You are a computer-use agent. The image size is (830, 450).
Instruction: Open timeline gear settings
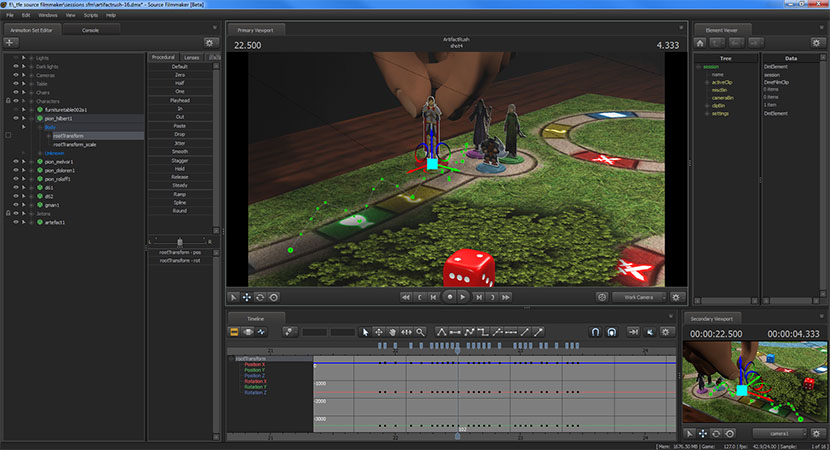(666, 332)
